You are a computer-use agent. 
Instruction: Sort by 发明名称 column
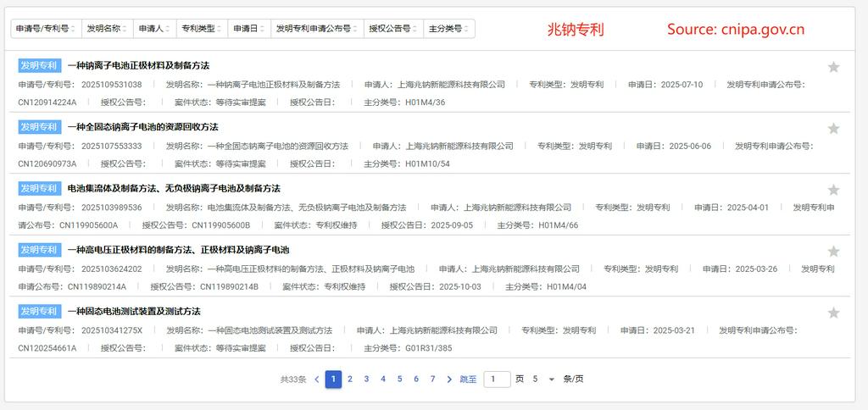point(107,29)
